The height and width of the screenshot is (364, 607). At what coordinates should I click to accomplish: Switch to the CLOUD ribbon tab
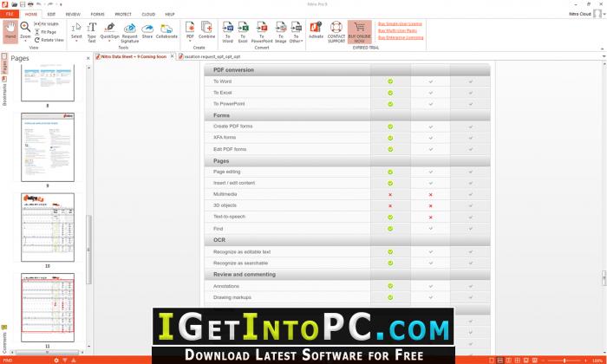[148, 15]
